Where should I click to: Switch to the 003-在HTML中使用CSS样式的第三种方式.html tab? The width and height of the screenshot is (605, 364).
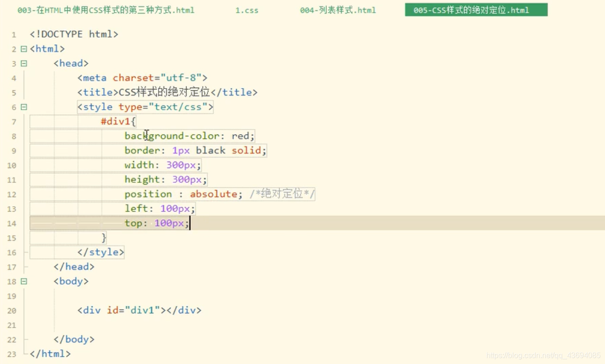tap(106, 10)
